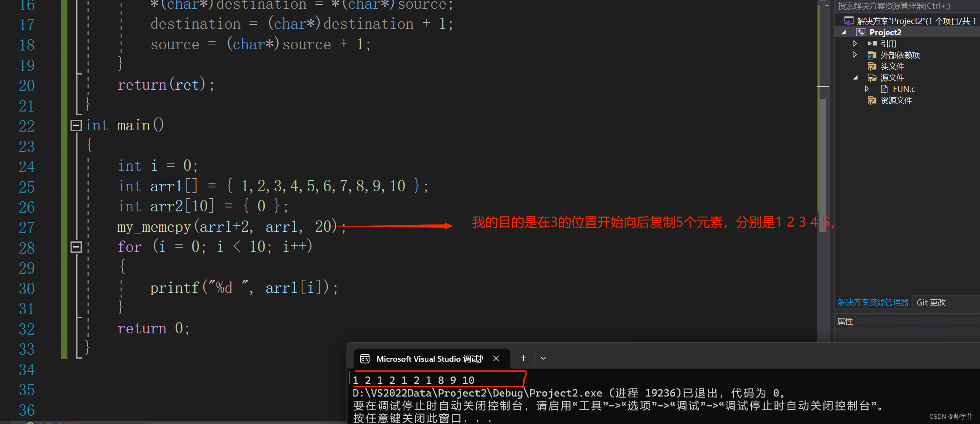Click the console terminal tab icon
The width and height of the screenshot is (980, 424).
[365, 359]
